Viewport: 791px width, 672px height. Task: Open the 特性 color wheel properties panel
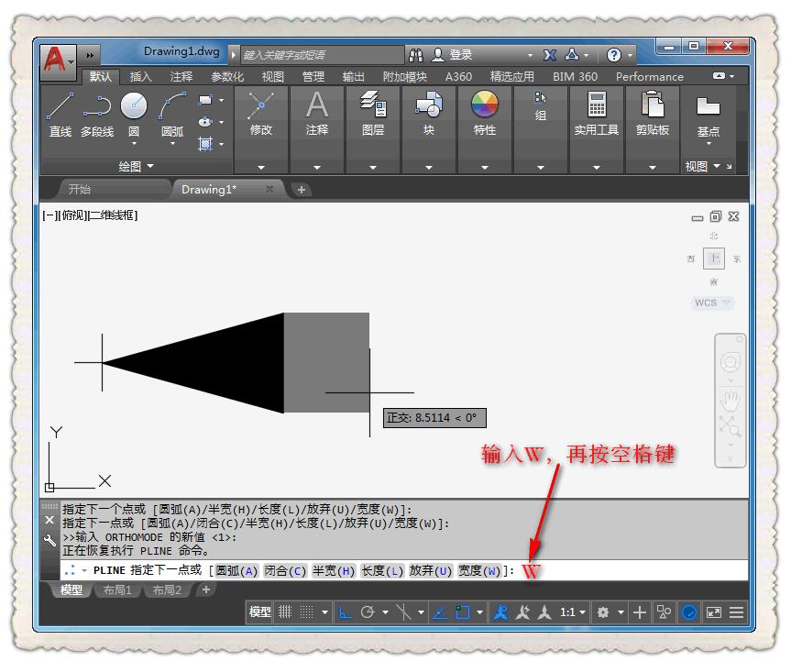point(485,114)
